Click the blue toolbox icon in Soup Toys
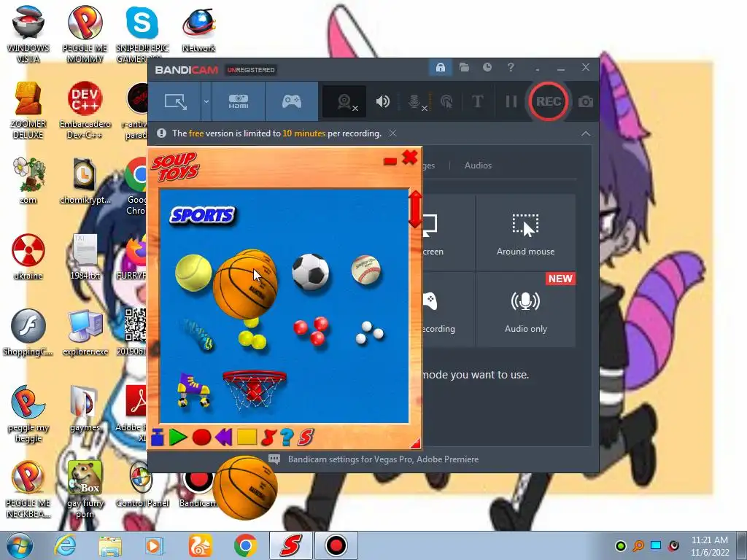 pos(158,437)
